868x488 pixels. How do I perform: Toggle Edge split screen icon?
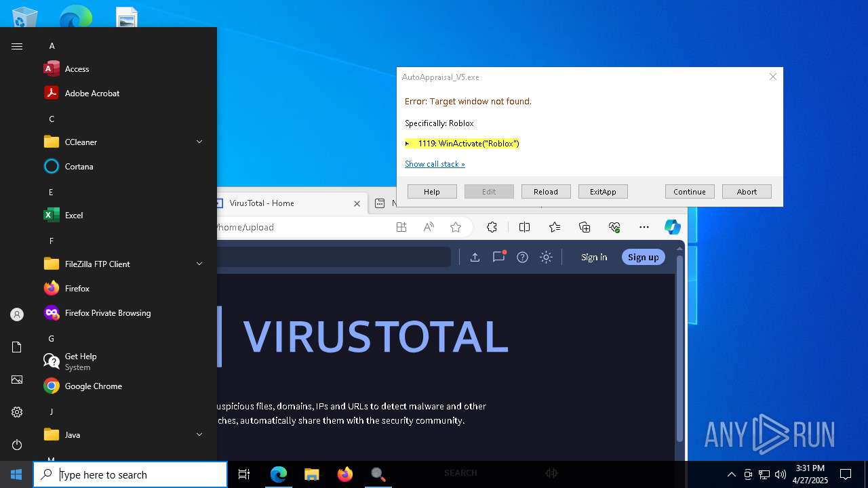coord(524,227)
